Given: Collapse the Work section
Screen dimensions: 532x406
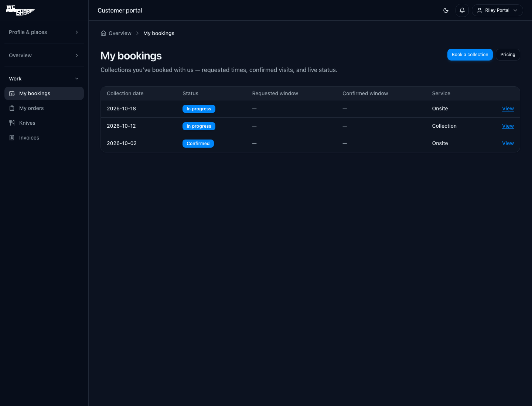Looking at the screenshot, I should point(44,79).
